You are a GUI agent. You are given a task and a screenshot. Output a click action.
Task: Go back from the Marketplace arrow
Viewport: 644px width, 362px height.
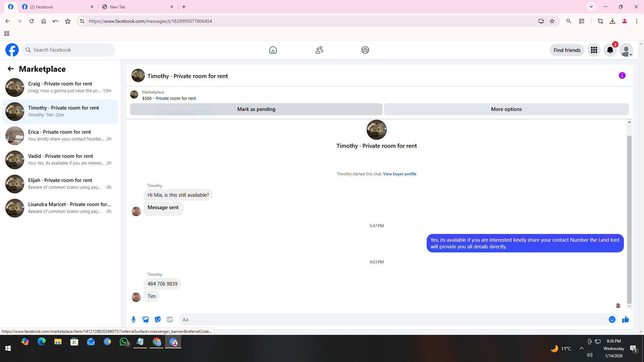11,69
